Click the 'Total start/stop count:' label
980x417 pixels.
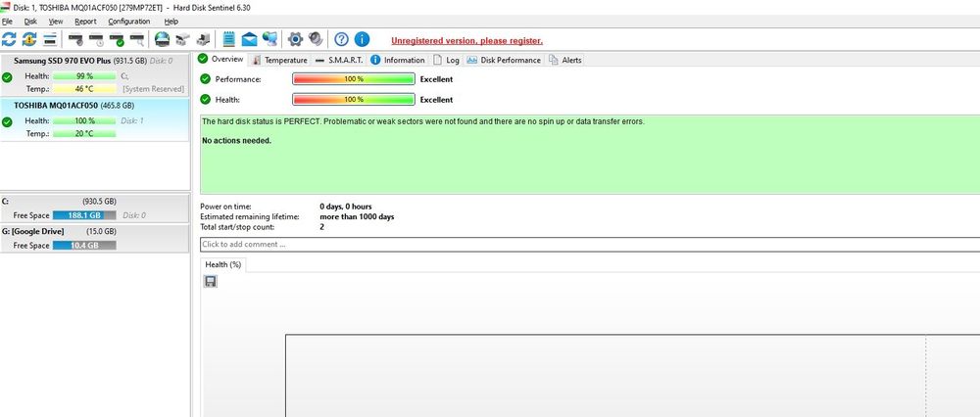pyautogui.click(x=237, y=226)
